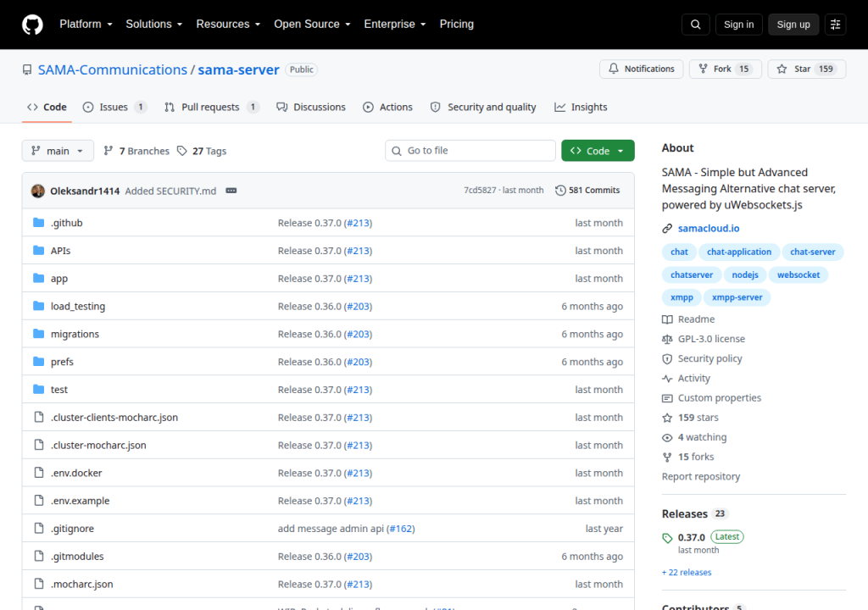Go to the Pricing page

point(456,25)
